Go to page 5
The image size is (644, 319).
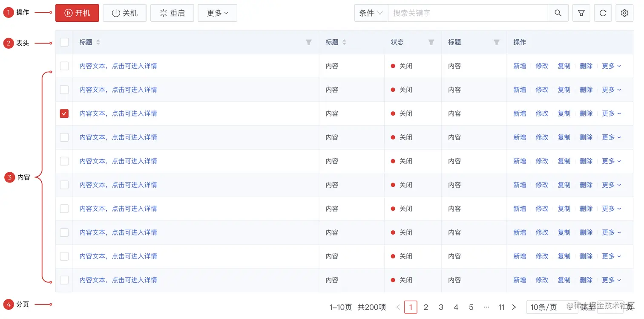471,307
